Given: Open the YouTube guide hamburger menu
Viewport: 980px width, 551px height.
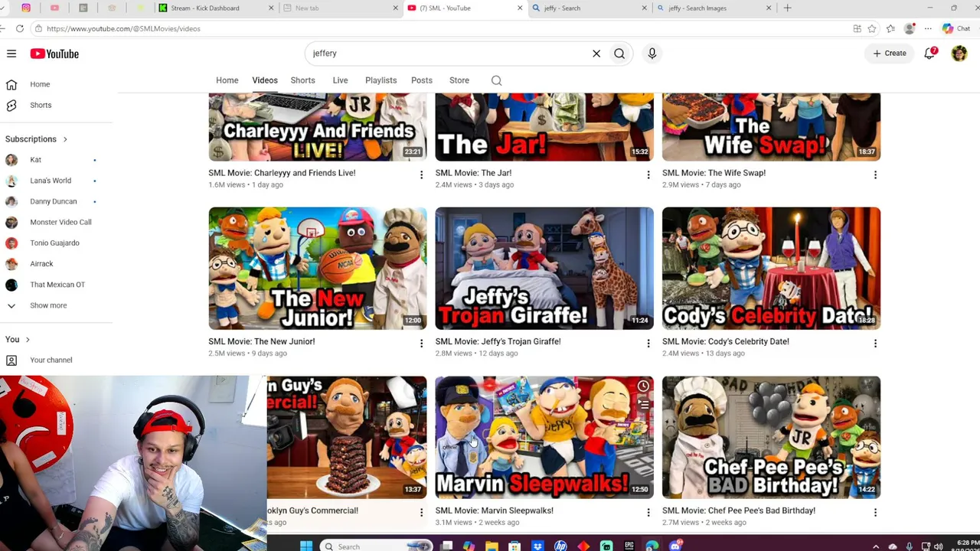Looking at the screenshot, I should coord(11,54).
